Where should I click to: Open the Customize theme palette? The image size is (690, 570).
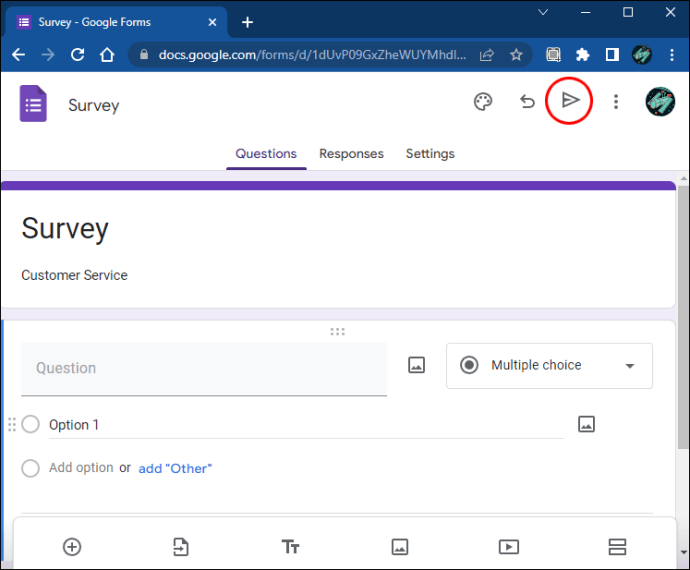483,101
